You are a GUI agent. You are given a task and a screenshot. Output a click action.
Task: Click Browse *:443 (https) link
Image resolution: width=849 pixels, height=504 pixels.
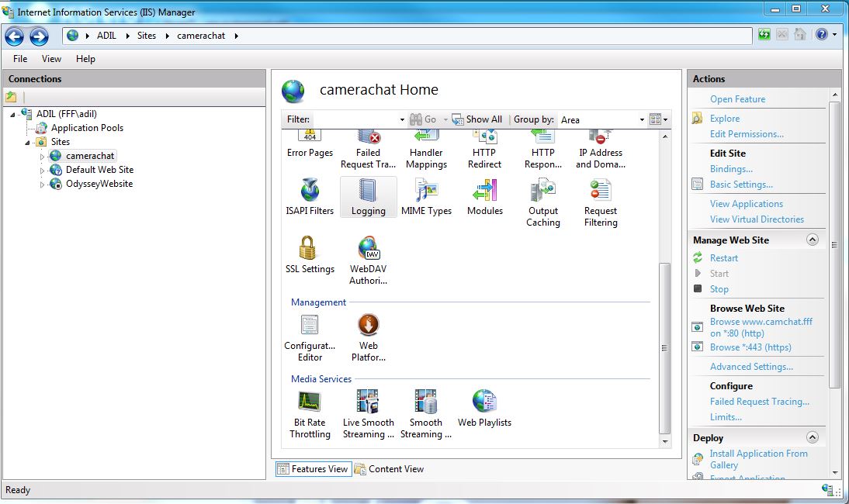tap(750, 347)
